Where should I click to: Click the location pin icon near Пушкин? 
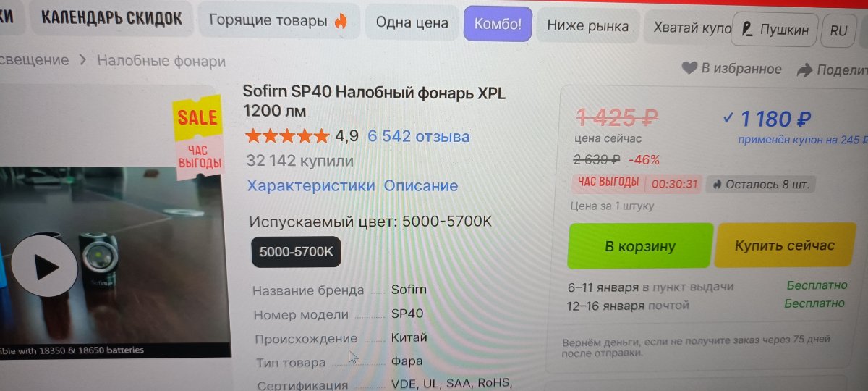tap(748, 30)
